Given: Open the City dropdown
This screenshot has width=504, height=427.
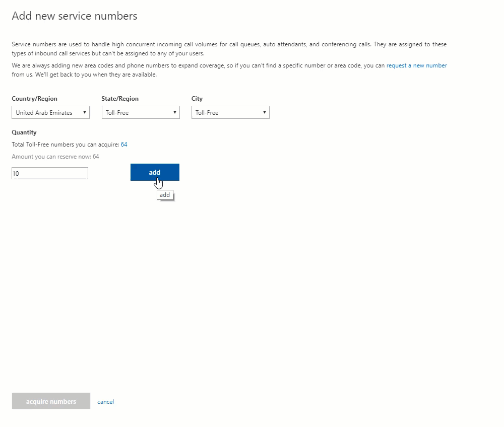Looking at the screenshot, I should point(230,112).
